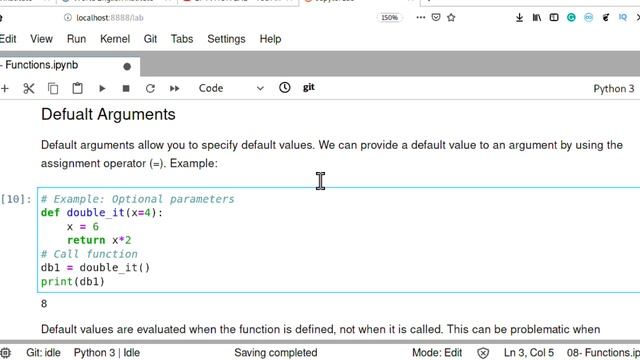This screenshot has height=360, width=640.
Task: Show site information icon in address bar
Action: 68,18
